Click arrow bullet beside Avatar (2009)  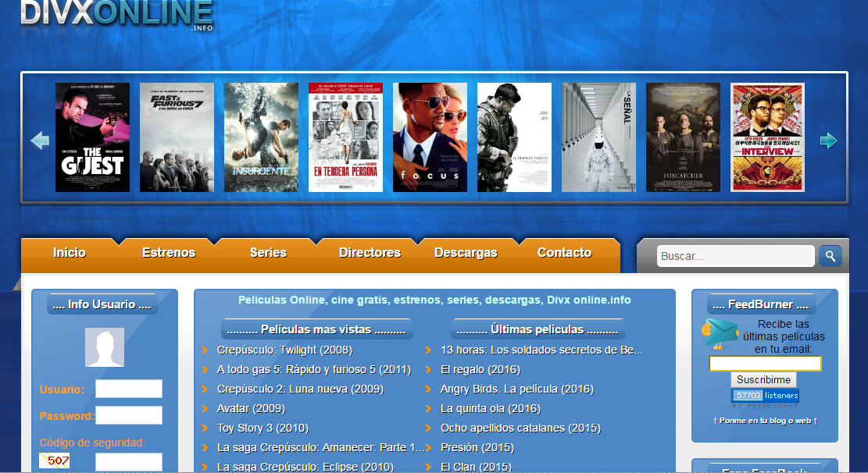(205, 409)
